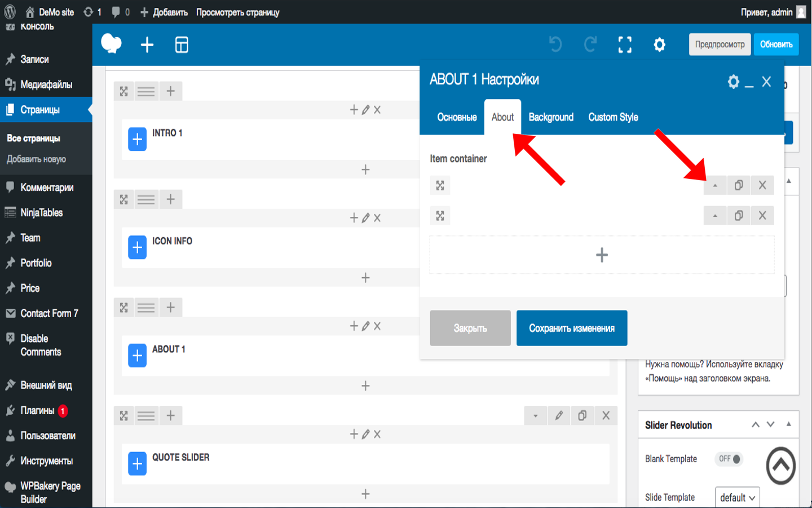Screen dimensions: 812x508
Task: Open page settings gear in blue toolbar
Action: (x=659, y=45)
